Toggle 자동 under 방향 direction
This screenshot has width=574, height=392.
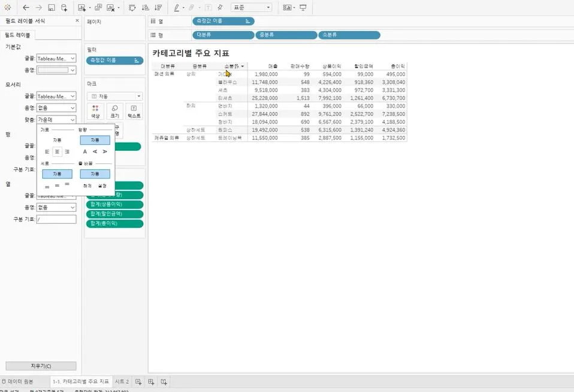pos(95,140)
